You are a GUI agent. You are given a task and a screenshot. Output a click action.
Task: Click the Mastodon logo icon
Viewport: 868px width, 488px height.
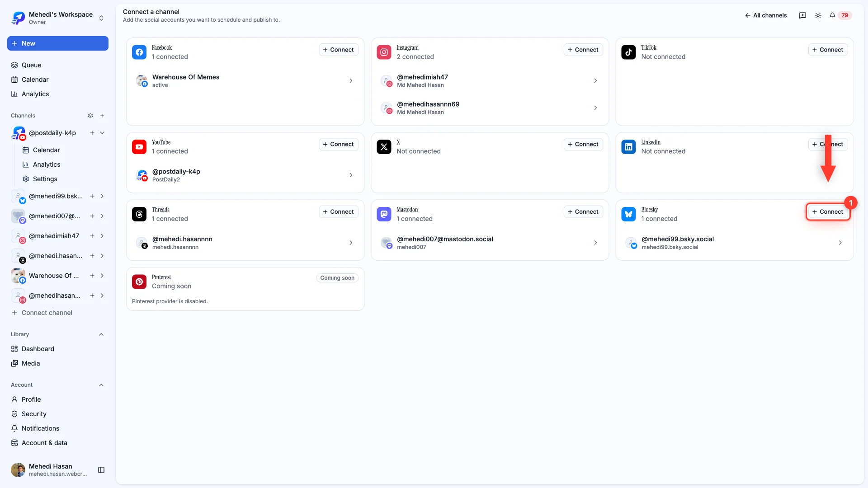(384, 214)
